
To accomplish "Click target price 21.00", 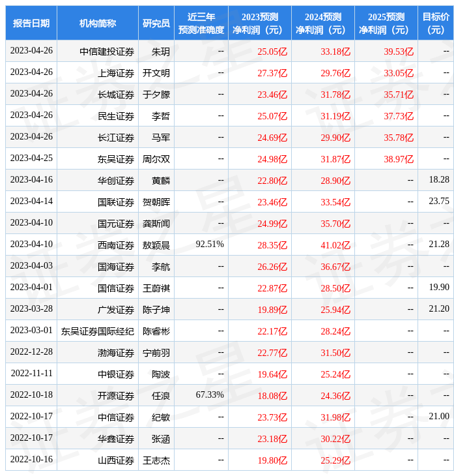I will pos(439,417).
